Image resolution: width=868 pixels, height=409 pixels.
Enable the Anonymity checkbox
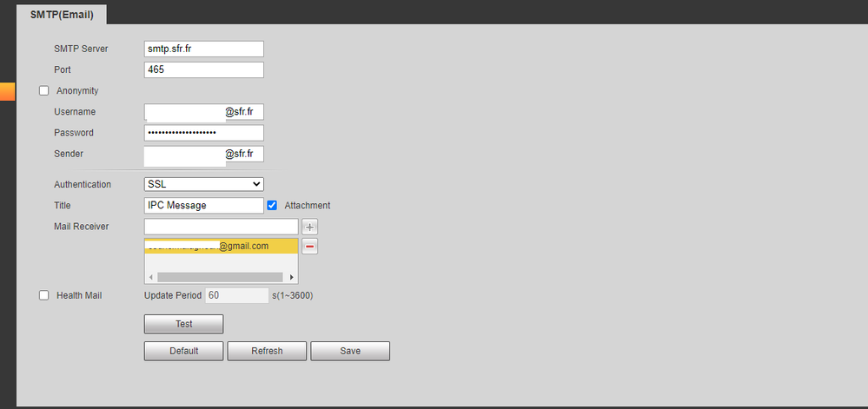tap(44, 90)
